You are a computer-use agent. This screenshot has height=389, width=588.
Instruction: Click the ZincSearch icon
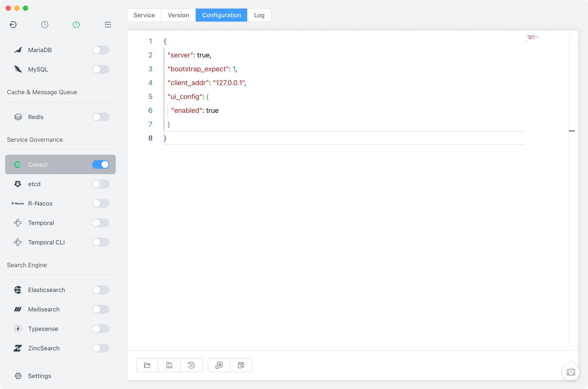pyautogui.click(x=18, y=348)
